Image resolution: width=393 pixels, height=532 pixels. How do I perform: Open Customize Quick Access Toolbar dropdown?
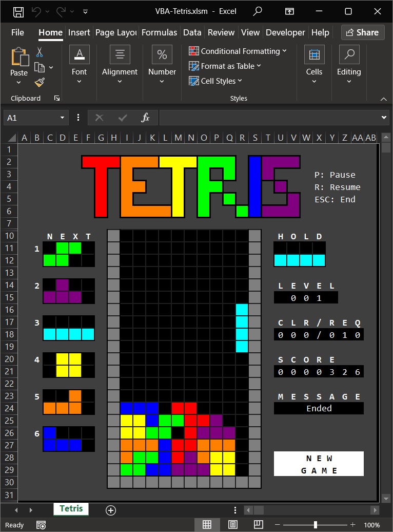[x=86, y=12]
